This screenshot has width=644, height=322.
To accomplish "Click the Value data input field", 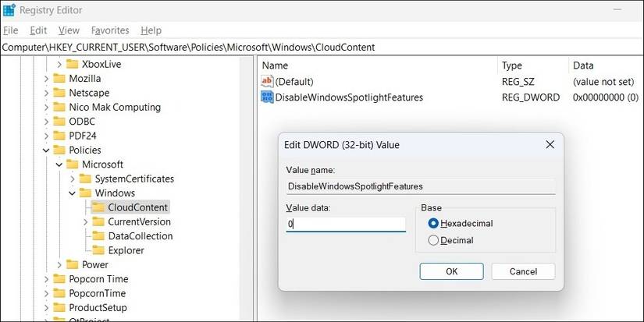I will [x=345, y=225].
